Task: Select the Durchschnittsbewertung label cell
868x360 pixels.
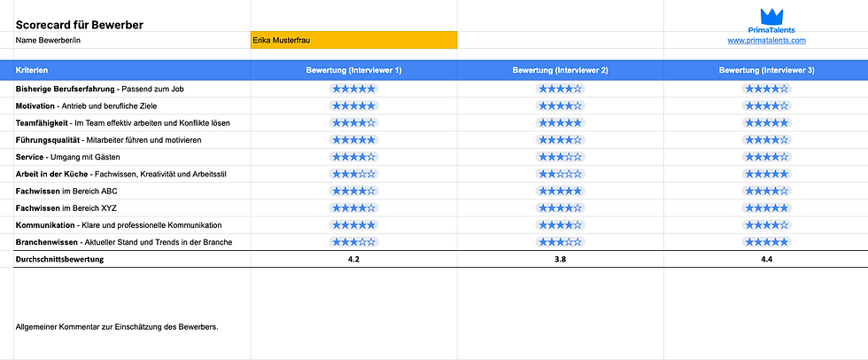Action: [x=132, y=259]
